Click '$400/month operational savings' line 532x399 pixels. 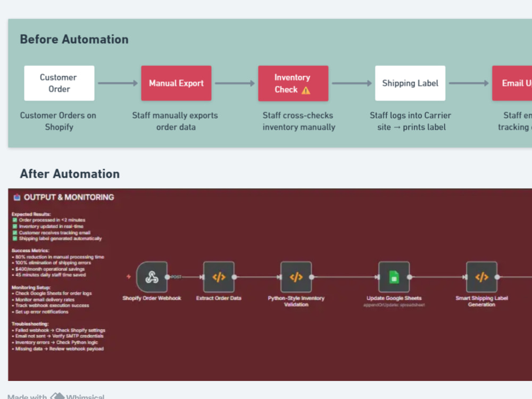pos(48,269)
